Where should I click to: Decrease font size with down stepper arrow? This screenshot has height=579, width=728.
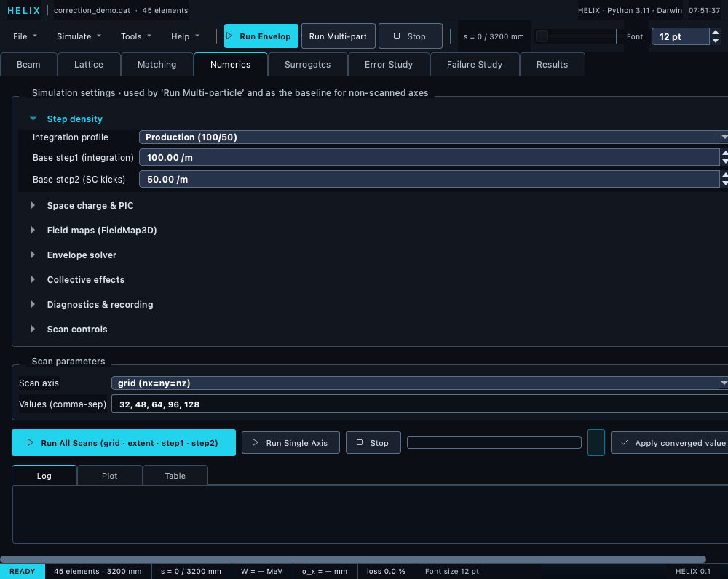(x=716, y=40)
